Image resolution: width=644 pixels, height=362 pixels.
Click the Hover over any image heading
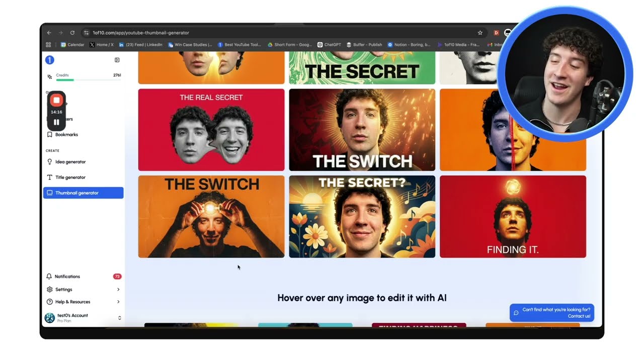click(362, 298)
